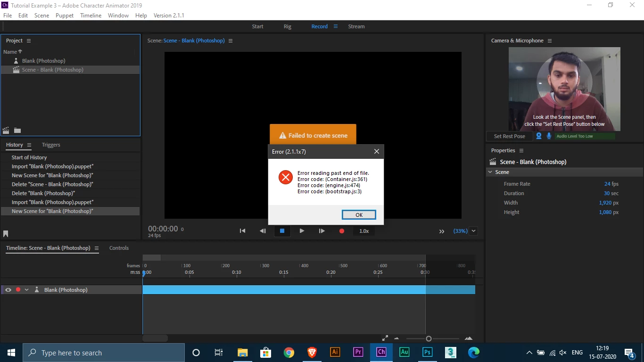Switch to the Triggers tab

pos(51,145)
